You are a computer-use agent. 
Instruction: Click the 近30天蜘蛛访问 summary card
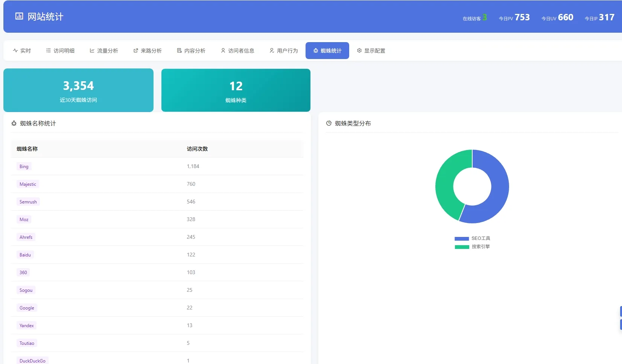pos(78,90)
